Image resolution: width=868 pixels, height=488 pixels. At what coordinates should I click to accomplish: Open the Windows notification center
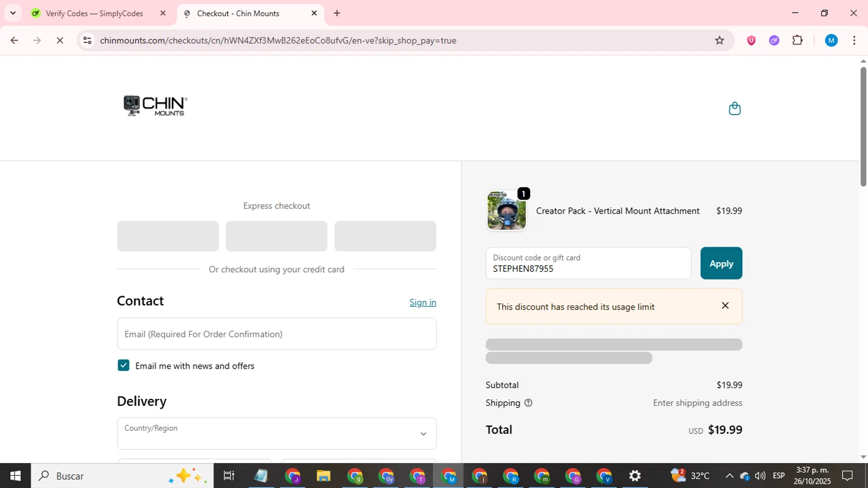[x=848, y=476]
